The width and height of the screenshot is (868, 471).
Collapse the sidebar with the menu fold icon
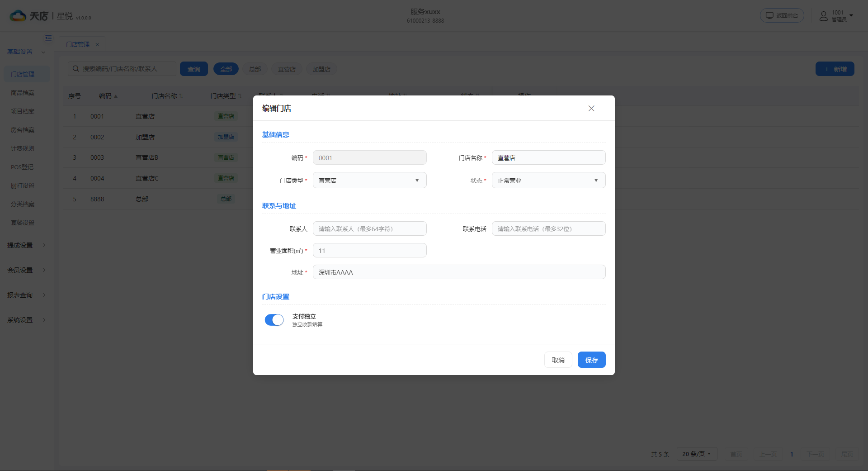point(48,38)
